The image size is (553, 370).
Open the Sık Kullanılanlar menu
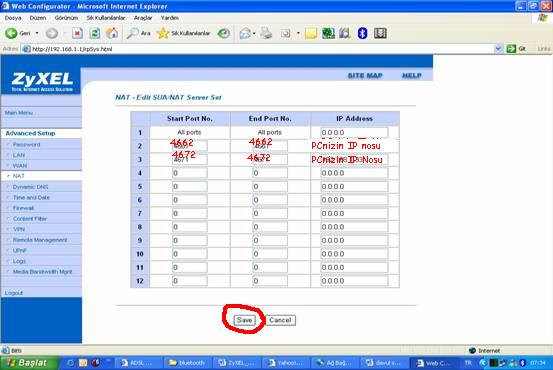click(x=106, y=18)
